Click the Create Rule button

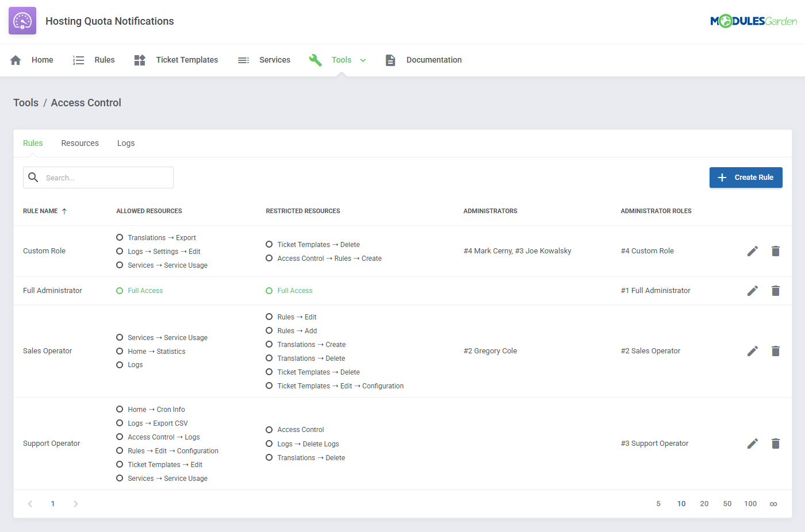pos(745,178)
